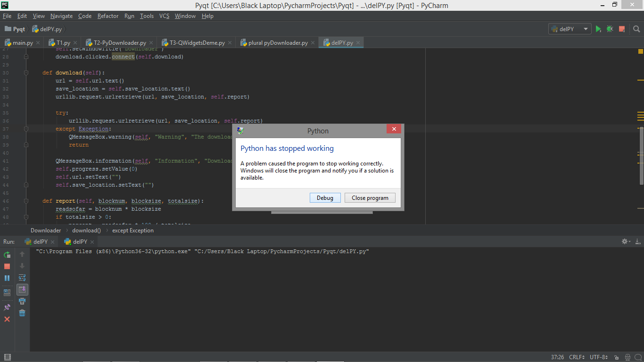Click Downloader class breadcrumb
The width and height of the screenshot is (644, 362).
coord(46,230)
